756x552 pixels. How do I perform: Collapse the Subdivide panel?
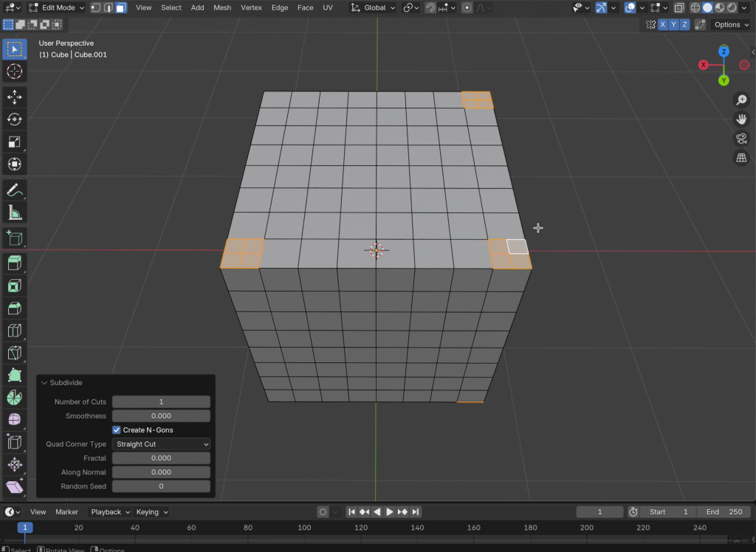tap(44, 383)
